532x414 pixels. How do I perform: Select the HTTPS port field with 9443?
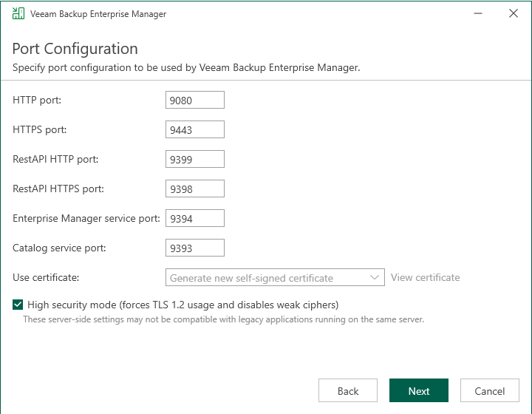pyautogui.click(x=194, y=130)
